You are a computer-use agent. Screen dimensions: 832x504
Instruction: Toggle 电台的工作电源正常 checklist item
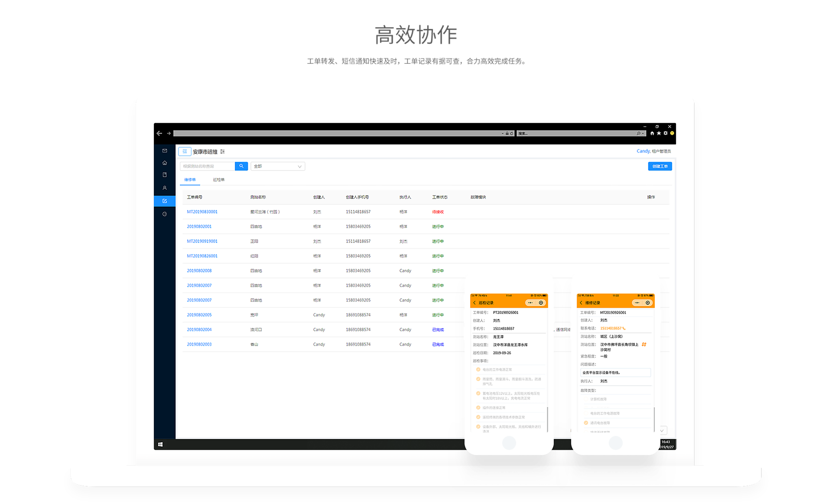pos(478,369)
